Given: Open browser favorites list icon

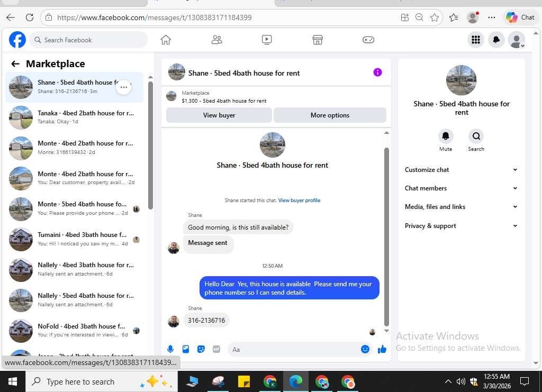Looking at the screenshot, I should click(454, 17).
